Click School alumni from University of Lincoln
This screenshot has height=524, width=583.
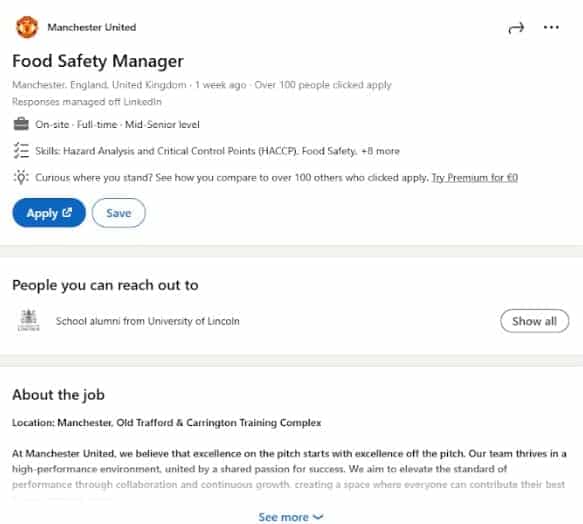point(148,321)
